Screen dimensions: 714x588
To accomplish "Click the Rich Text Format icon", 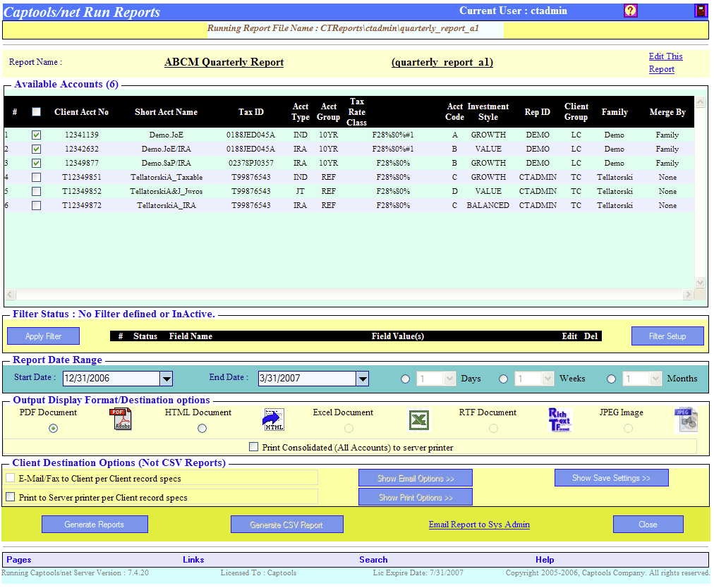I will coord(559,419).
